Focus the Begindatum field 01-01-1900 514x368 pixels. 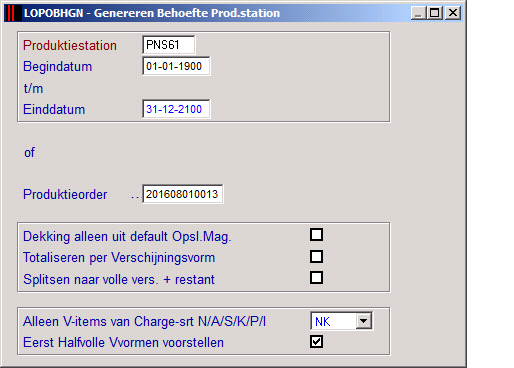click(176, 66)
